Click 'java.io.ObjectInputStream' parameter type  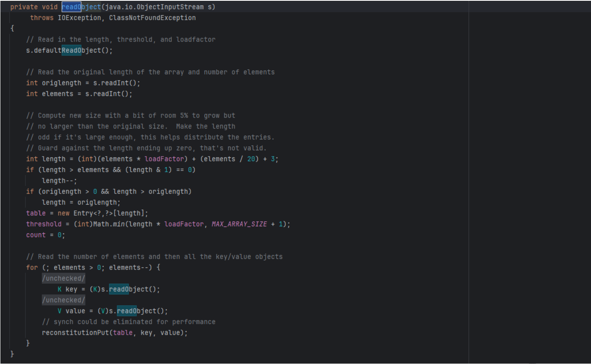pyautogui.click(x=154, y=7)
